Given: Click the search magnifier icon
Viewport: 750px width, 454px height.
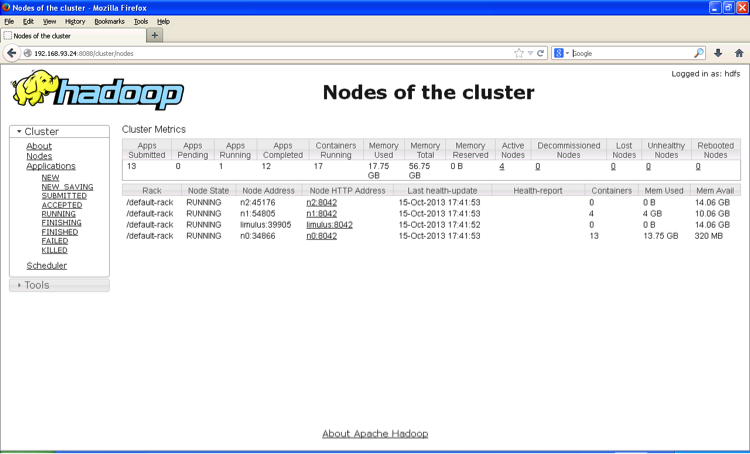Looking at the screenshot, I should tap(700, 53).
